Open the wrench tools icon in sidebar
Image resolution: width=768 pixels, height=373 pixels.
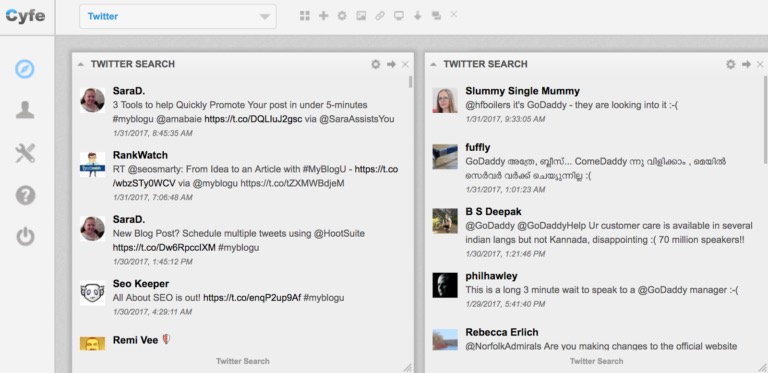coord(25,154)
